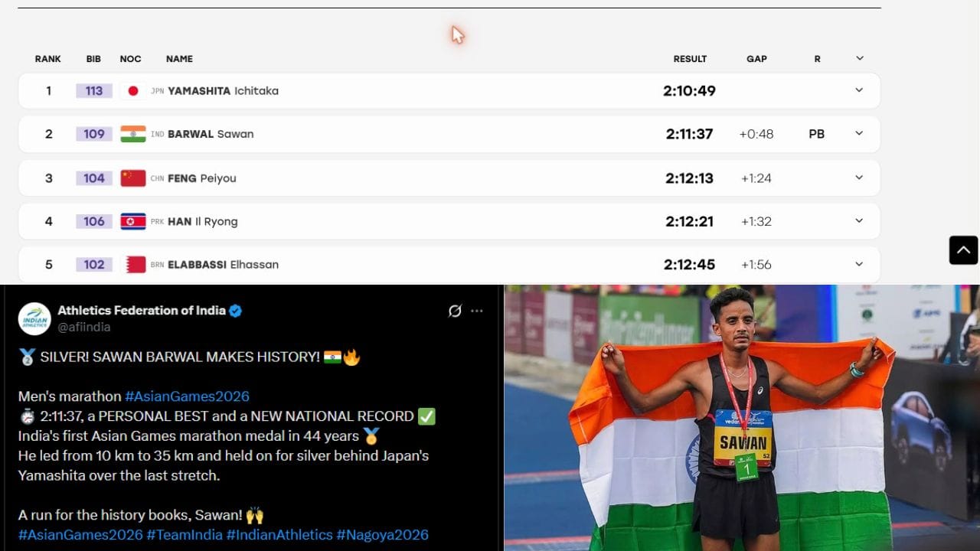Click the SAWAN name bib in photo
The height and width of the screenshot is (551, 980).
click(743, 439)
